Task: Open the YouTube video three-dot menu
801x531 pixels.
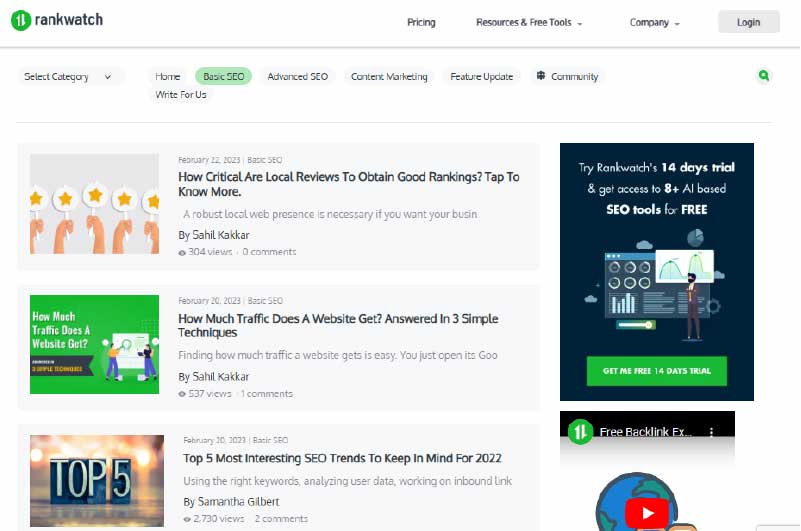Action: tap(711, 432)
